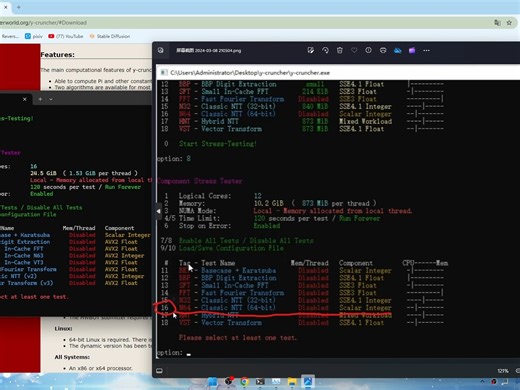Click "10.2 GiB" memory value in Photos image
This screenshot has height=390, width=520.
tap(269, 203)
